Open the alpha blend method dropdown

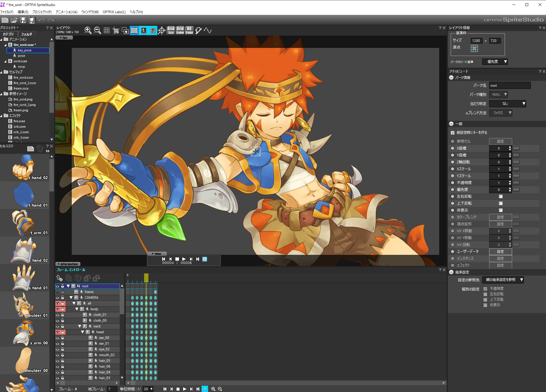[501, 113]
